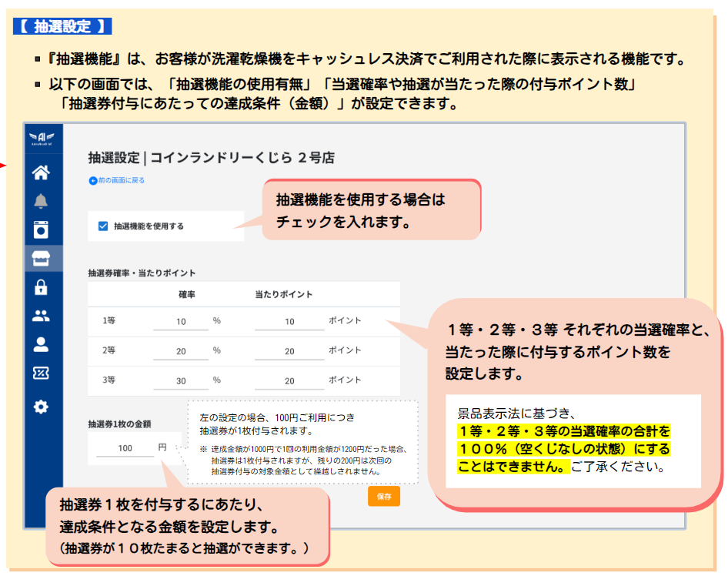Click the 【 抽選設定 】 blue heading
The width and height of the screenshot is (728, 576).
62,26
